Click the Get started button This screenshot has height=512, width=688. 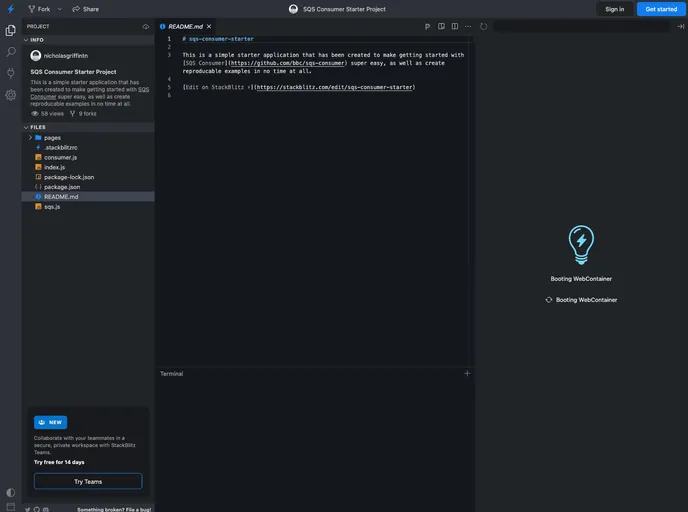pos(661,9)
